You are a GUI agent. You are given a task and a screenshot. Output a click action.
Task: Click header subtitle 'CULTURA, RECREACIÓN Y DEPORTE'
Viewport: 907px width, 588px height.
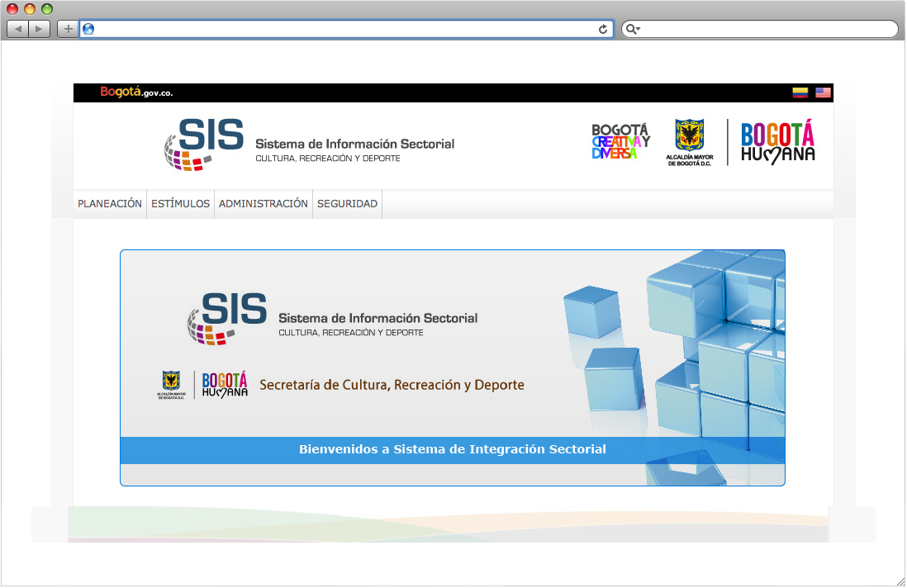coord(328,159)
